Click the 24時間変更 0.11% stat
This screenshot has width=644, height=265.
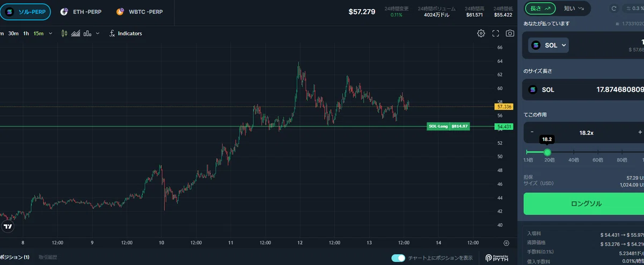point(397,11)
